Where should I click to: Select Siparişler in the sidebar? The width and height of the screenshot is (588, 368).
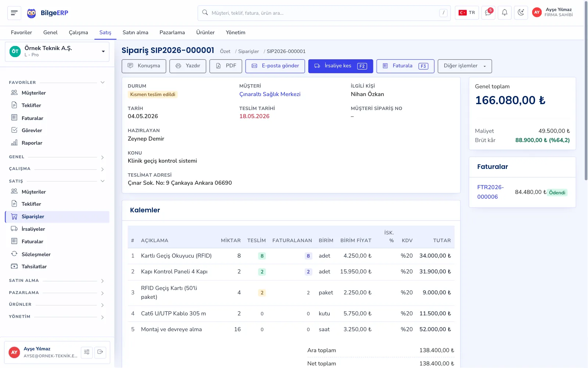(57, 217)
